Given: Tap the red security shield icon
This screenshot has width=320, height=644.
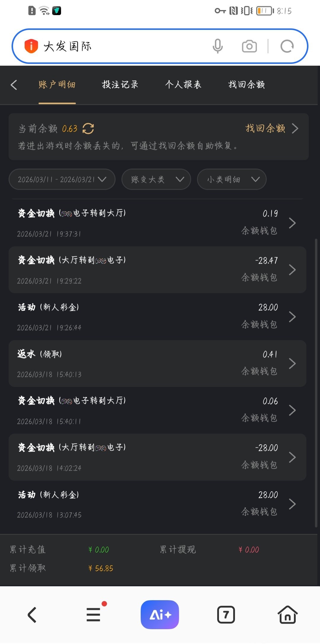Looking at the screenshot, I should pos(31,46).
